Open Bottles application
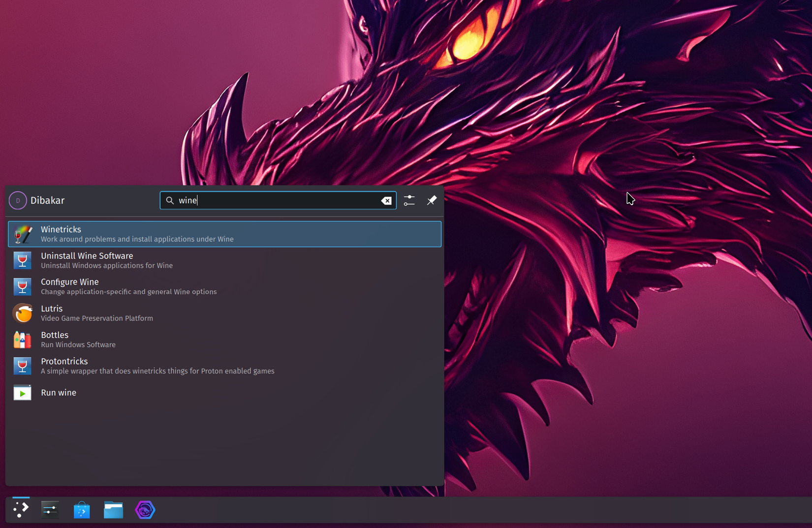 coord(224,340)
